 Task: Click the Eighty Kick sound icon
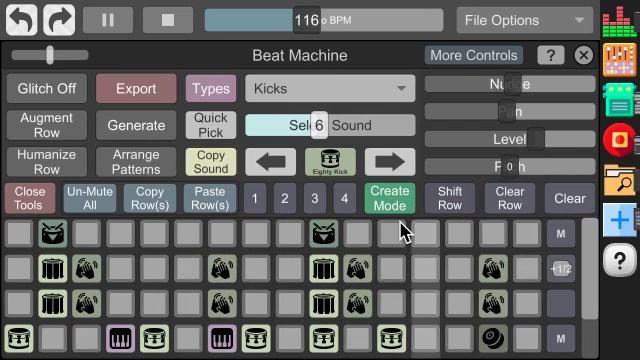330,162
